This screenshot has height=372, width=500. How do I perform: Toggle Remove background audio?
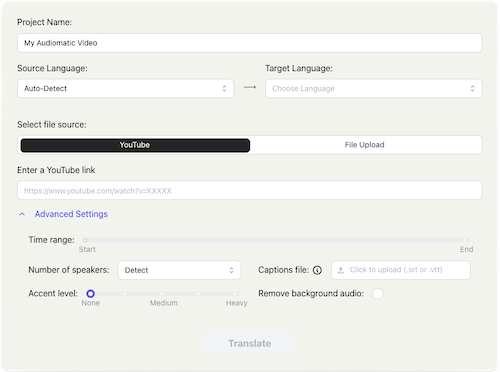(378, 294)
